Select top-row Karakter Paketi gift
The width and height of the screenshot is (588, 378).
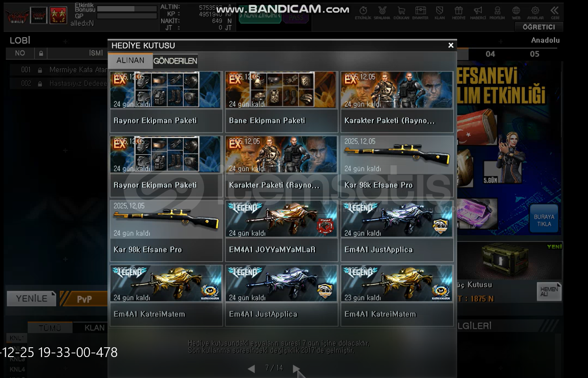pyautogui.click(x=397, y=102)
